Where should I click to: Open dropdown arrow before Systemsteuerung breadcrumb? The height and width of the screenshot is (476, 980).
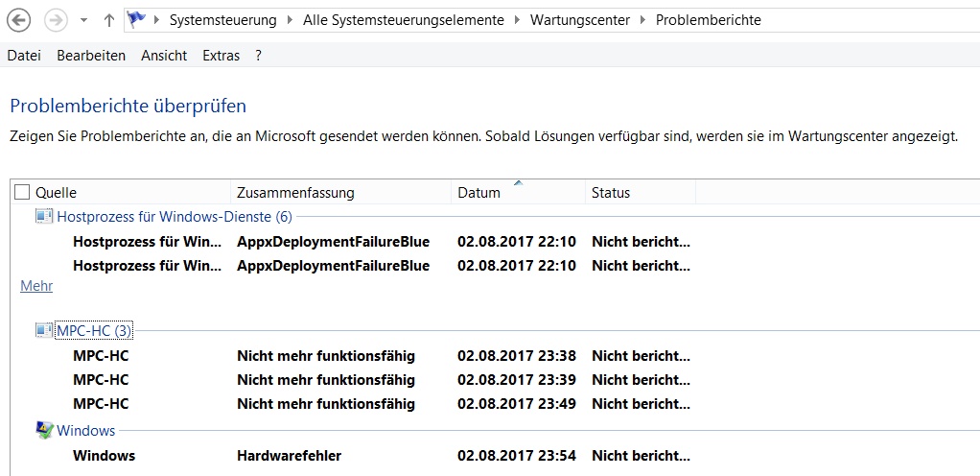(x=155, y=21)
